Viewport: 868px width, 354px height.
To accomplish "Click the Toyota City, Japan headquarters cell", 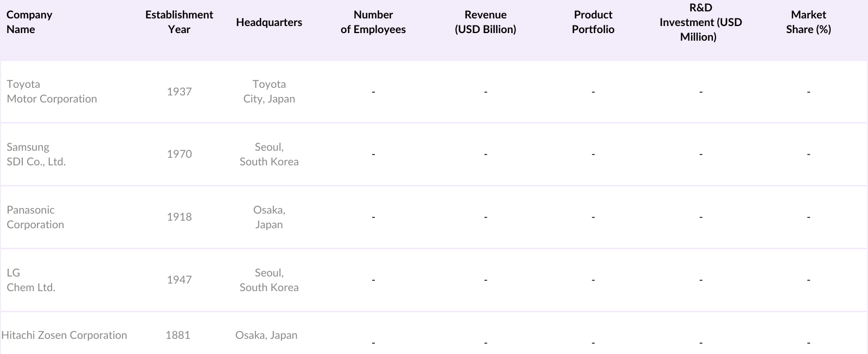I will click(x=269, y=92).
